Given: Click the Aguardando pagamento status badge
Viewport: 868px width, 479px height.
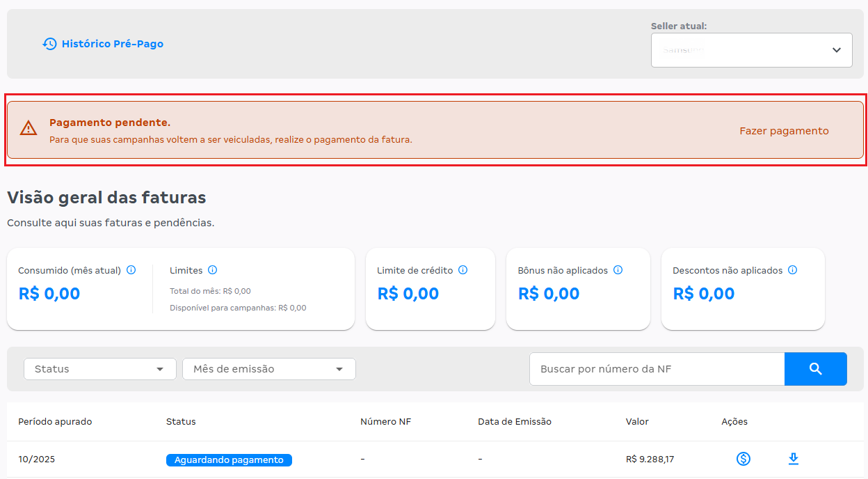Looking at the screenshot, I should (229, 460).
